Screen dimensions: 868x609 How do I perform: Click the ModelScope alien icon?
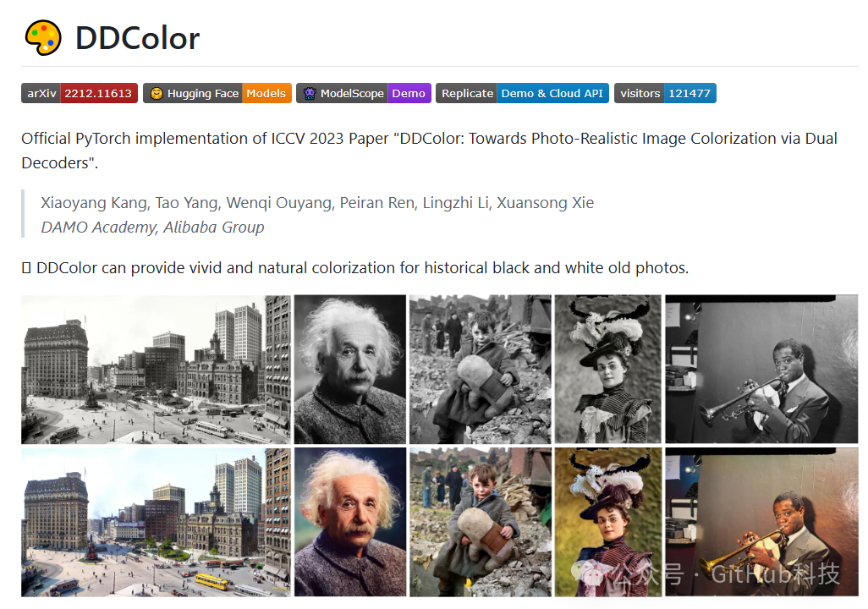[310, 94]
